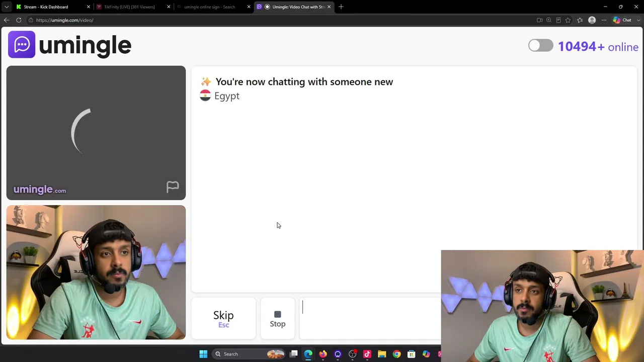Switch to the umingle online sign Search tab
Viewport: 644px width, 362px height.
209,7
